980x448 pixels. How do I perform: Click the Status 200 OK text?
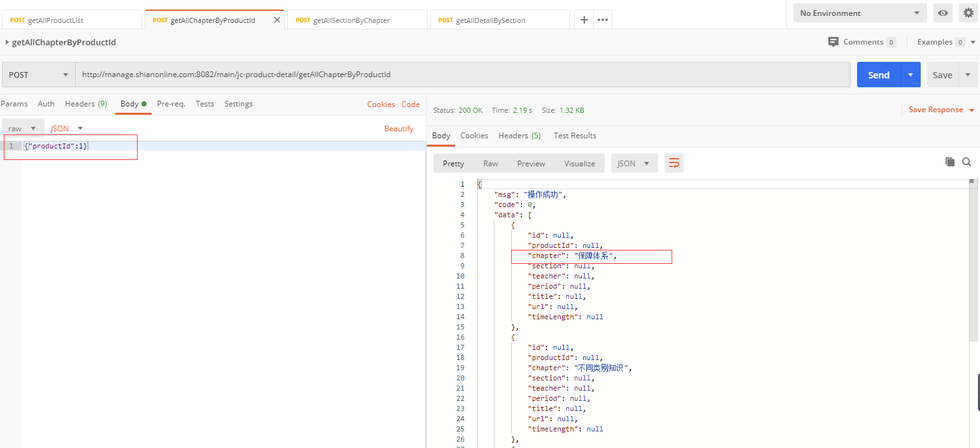(458, 110)
